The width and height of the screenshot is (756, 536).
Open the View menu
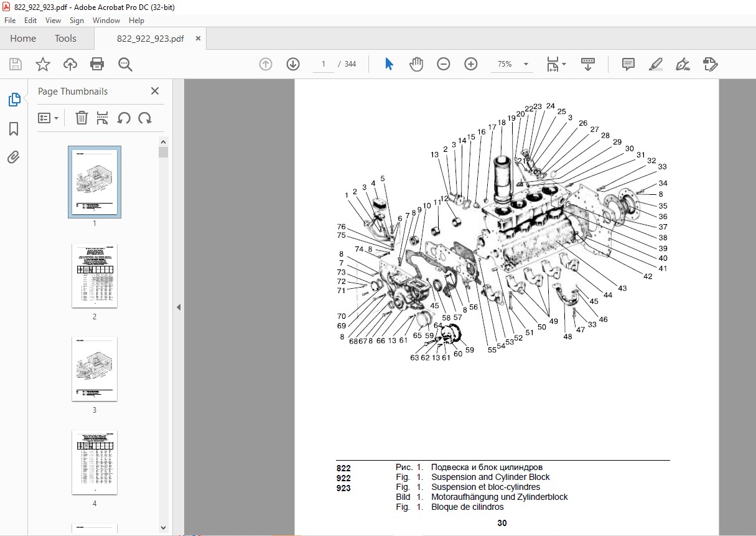tap(53, 20)
